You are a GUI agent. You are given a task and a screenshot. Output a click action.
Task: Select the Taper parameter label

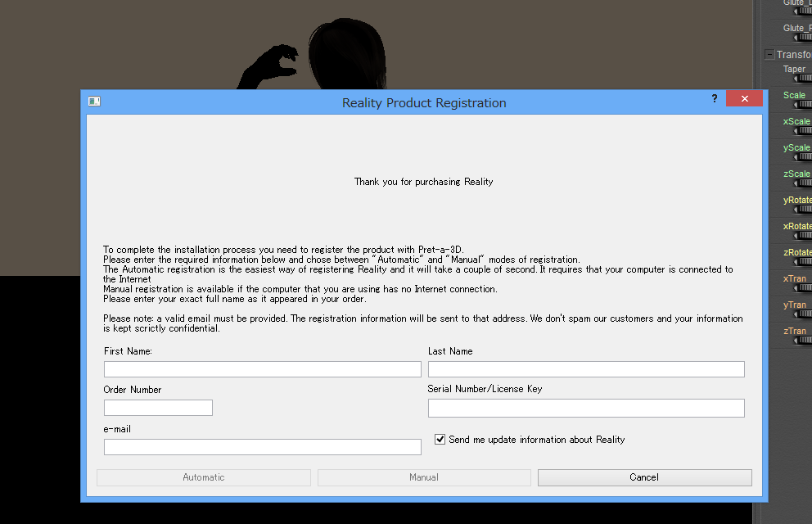[x=794, y=69]
